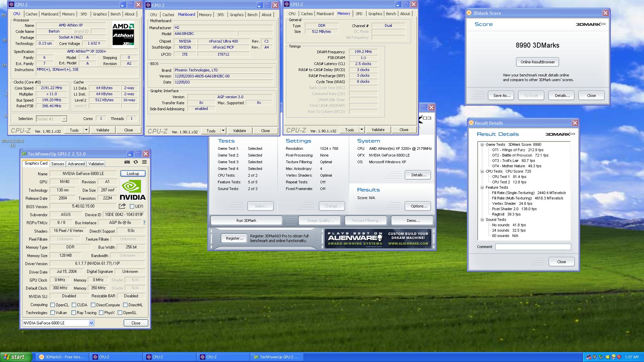Click Save As... in 3DMark Score window
This screenshot has width=644, height=362.
point(502,96)
